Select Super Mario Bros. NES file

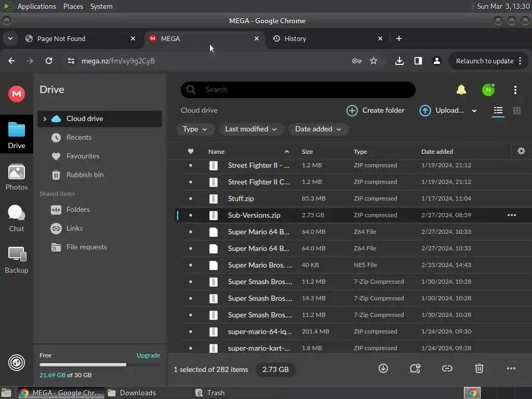(x=353, y=265)
